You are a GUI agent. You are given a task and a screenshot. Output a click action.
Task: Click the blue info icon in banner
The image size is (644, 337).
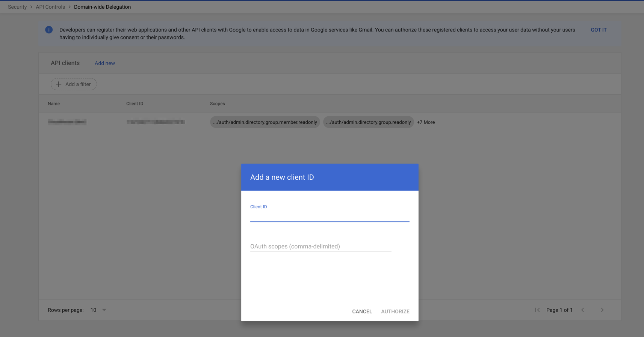[49, 30]
